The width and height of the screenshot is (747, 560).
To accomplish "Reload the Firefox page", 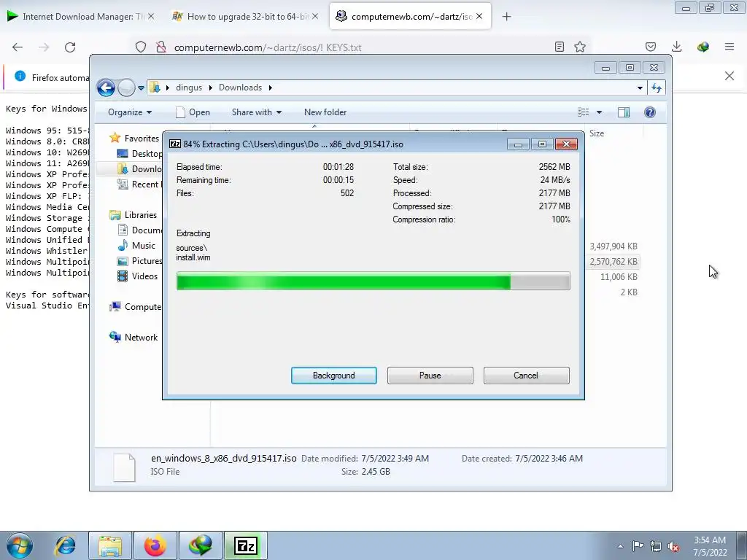I will pos(70,47).
